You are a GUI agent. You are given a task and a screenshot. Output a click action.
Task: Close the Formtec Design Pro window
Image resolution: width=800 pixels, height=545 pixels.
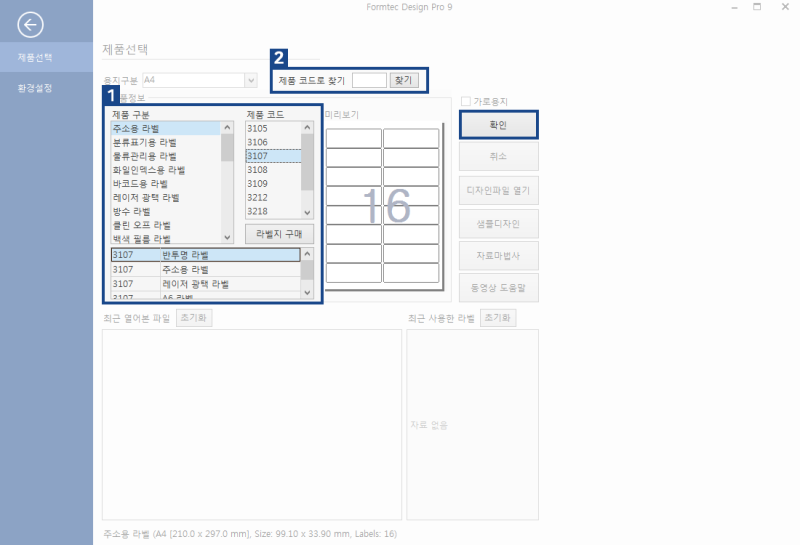tap(785, 7)
